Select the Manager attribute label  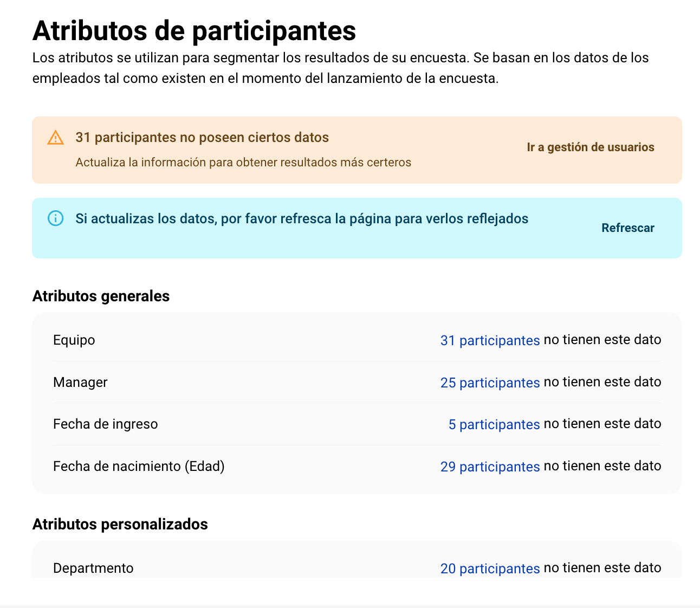point(80,383)
